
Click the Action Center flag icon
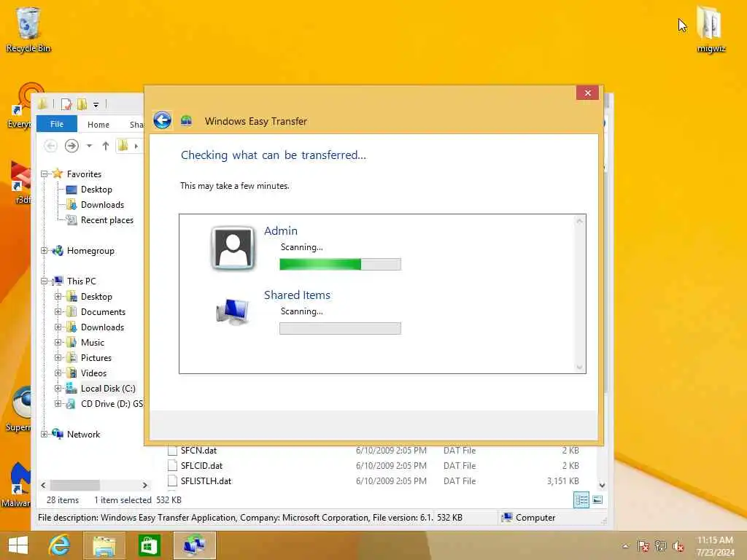643,546
